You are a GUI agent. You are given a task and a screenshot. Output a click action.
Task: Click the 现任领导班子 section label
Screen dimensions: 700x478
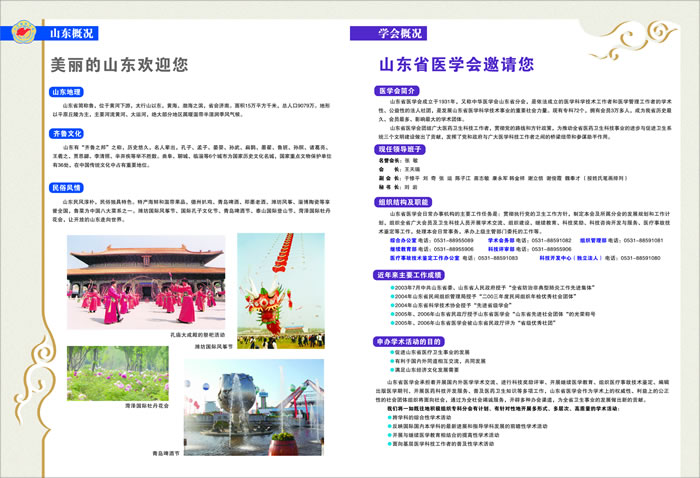click(x=401, y=148)
